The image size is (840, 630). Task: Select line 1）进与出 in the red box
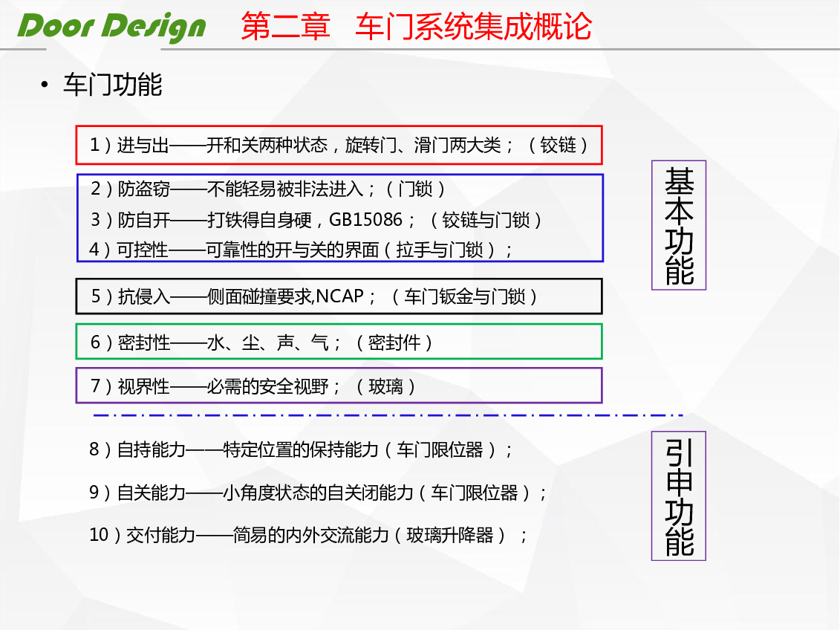click(x=339, y=145)
